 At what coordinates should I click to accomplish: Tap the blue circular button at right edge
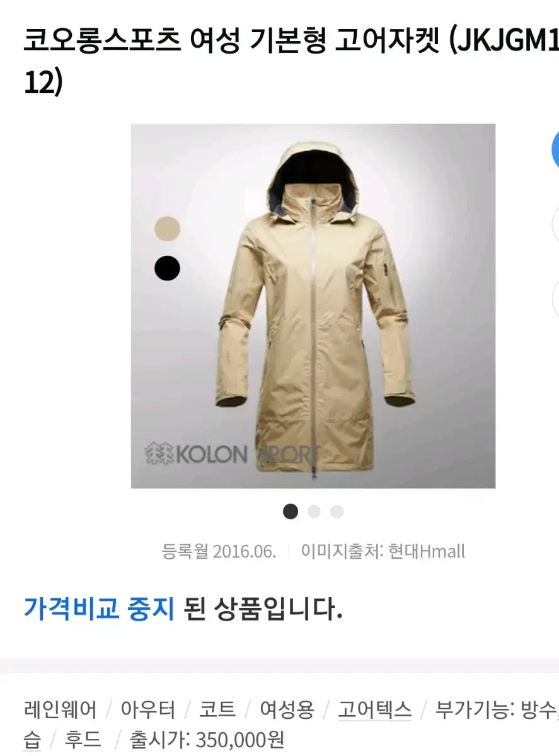point(555,149)
